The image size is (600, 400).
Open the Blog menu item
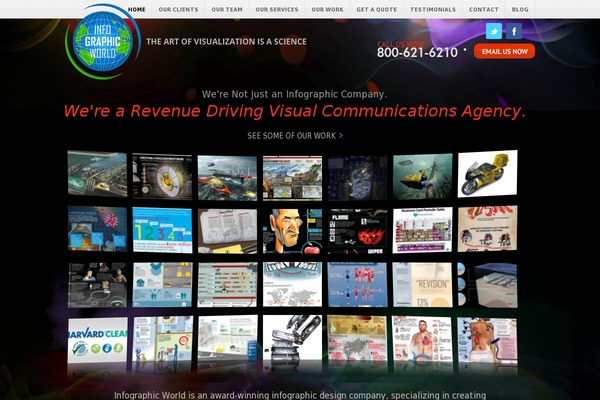point(520,9)
